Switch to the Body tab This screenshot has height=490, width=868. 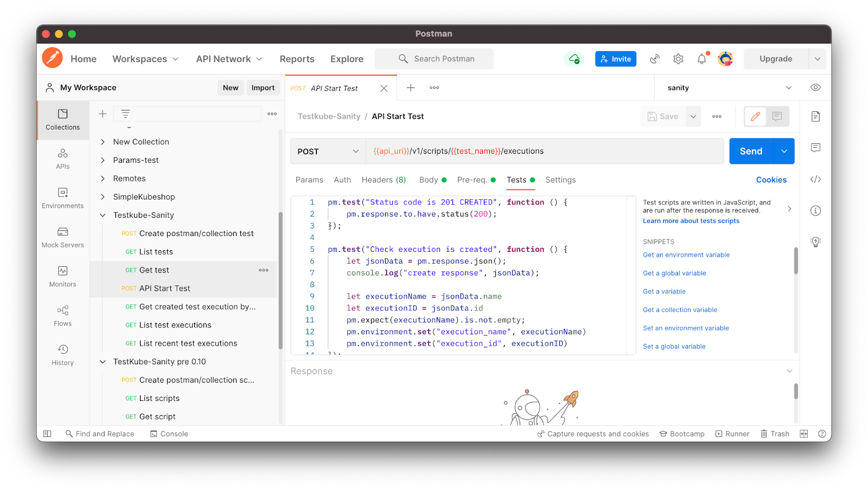pos(432,180)
